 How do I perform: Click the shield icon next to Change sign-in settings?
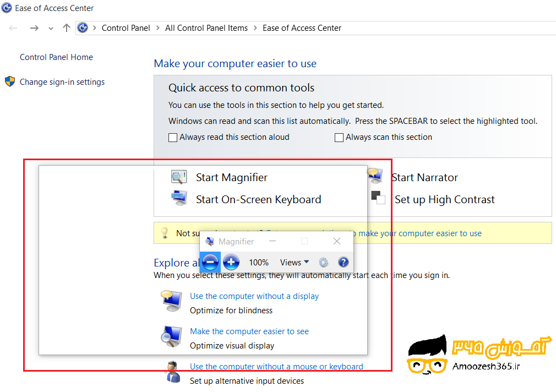(x=10, y=81)
